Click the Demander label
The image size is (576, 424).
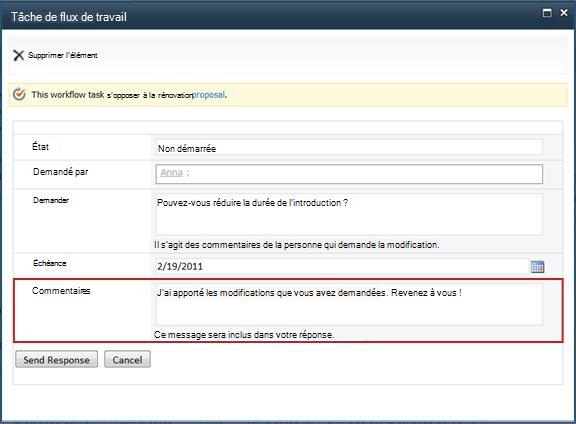tap(51, 200)
